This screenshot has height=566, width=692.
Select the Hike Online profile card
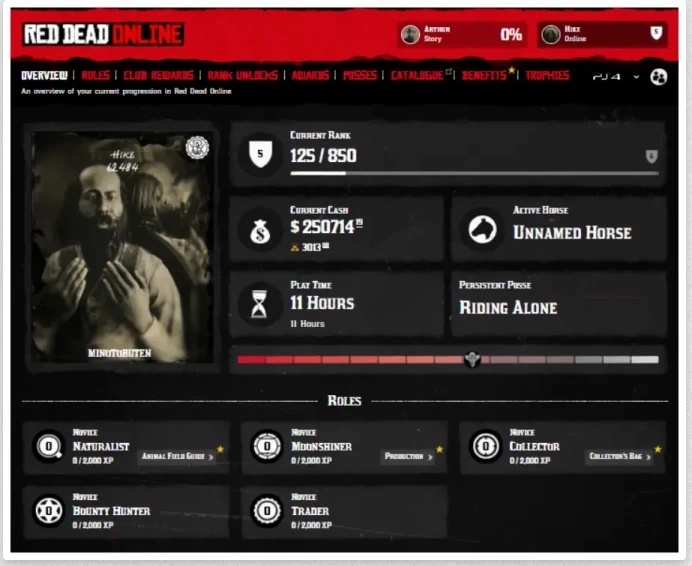pos(602,34)
